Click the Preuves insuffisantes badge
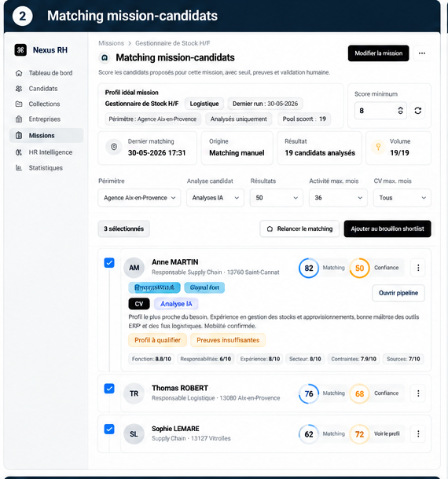The width and height of the screenshot is (448, 479). [x=228, y=340]
